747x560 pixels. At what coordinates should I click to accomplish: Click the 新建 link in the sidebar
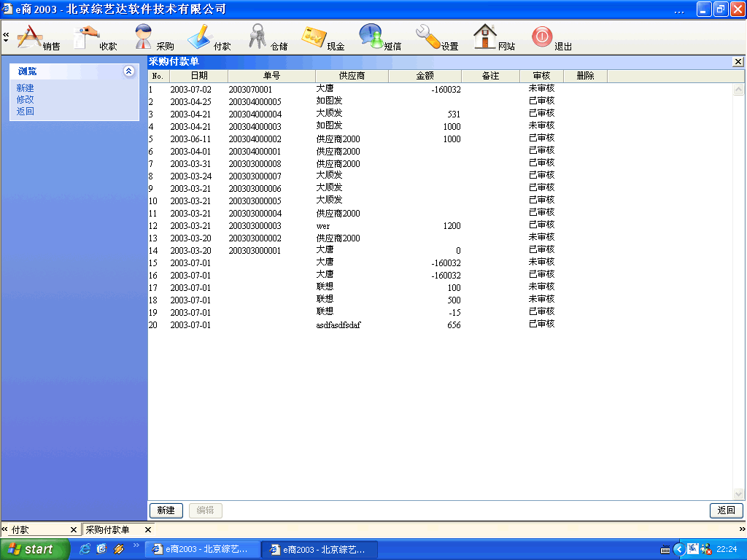(26, 88)
